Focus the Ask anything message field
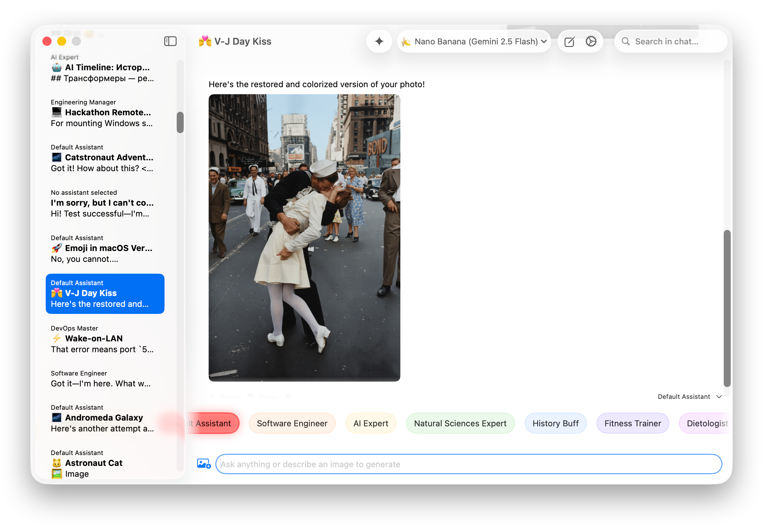This screenshot has width=763, height=532. point(468,464)
